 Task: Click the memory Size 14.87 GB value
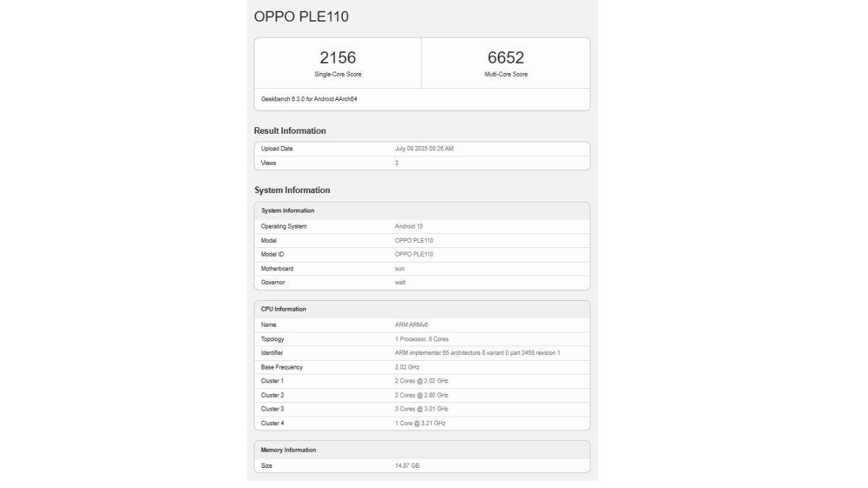point(407,466)
